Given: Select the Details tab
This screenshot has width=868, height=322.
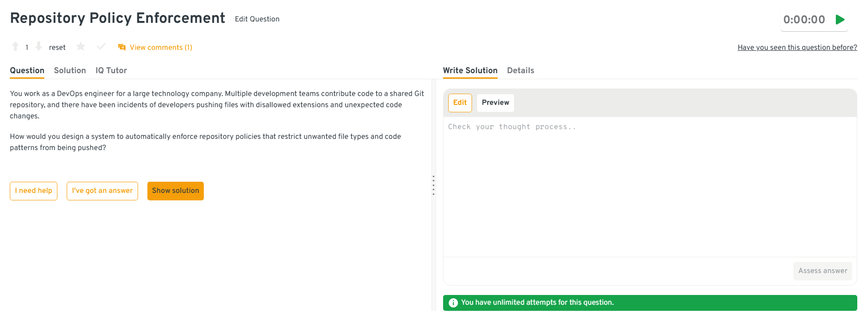Looking at the screenshot, I should (x=521, y=70).
